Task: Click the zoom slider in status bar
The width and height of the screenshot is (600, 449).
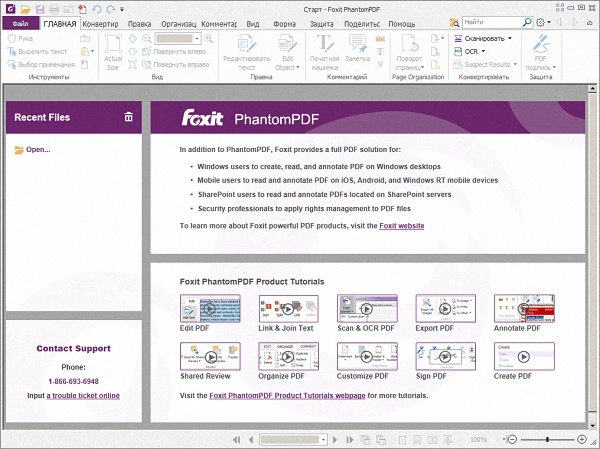Action: 547,439
